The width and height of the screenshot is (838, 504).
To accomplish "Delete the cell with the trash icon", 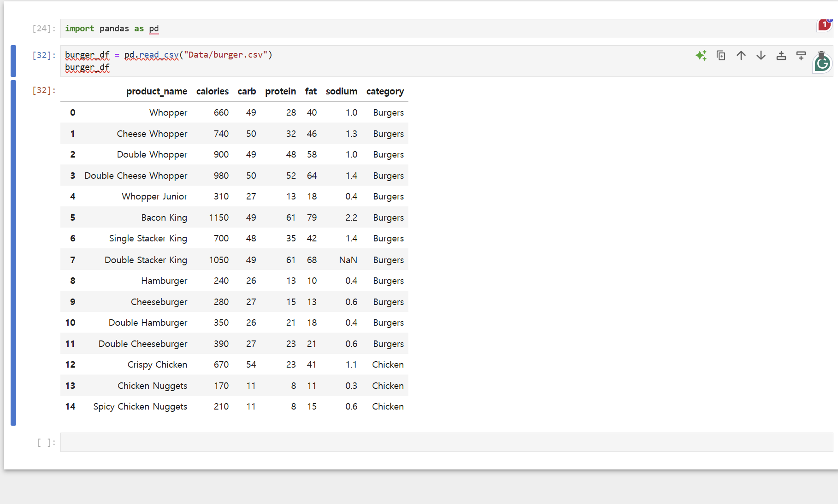I will click(x=821, y=54).
